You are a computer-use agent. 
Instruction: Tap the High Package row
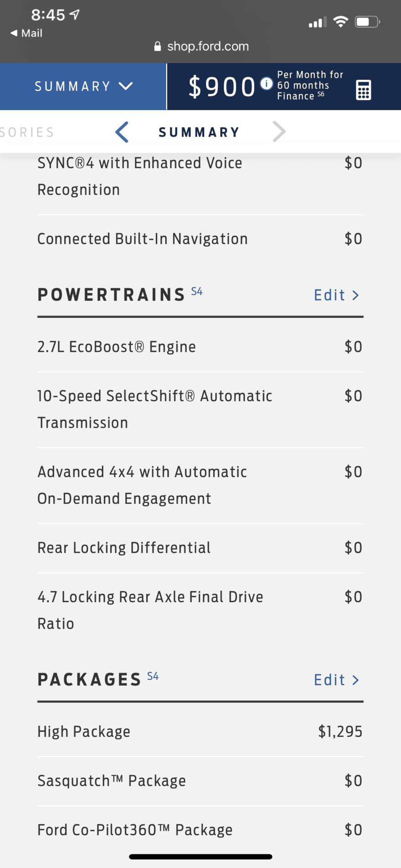pos(200,731)
